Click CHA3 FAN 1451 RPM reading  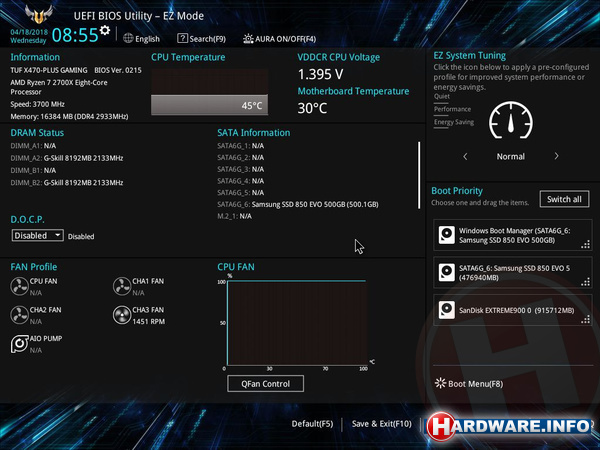[148, 322]
